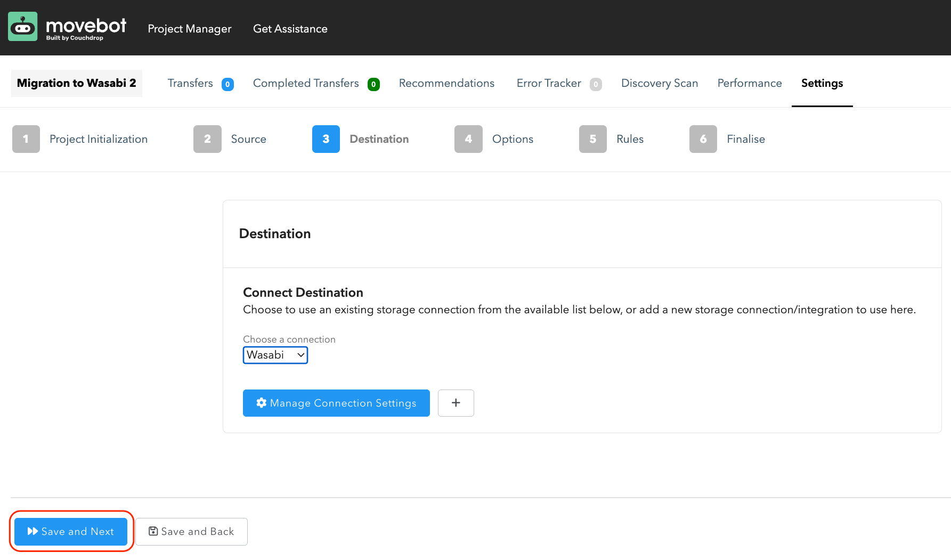Image resolution: width=951 pixels, height=560 pixels.
Task: Click step 1 number badge
Action: point(26,139)
